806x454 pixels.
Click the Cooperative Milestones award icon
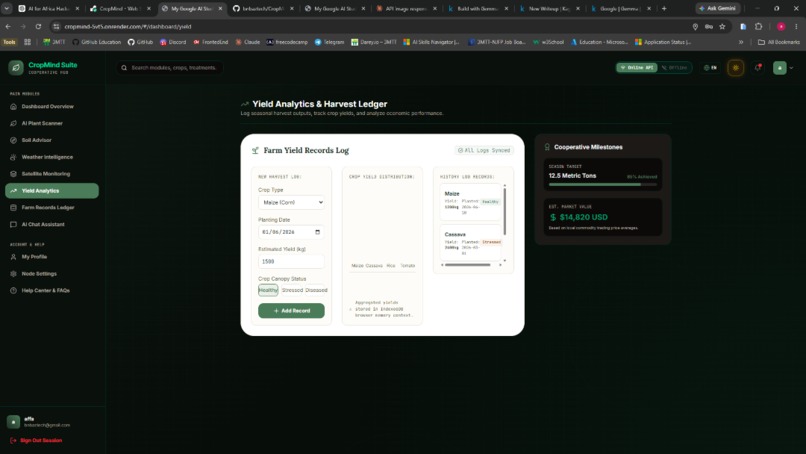[547, 147]
